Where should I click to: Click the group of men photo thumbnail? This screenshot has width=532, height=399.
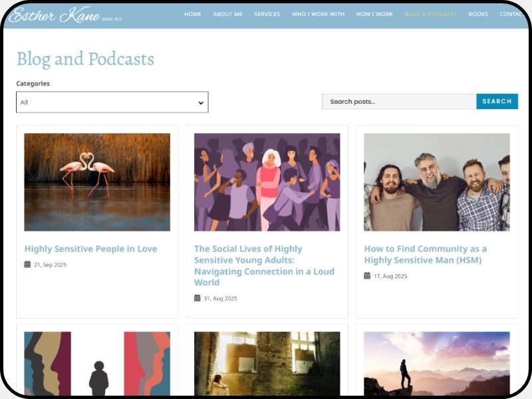(436, 182)
